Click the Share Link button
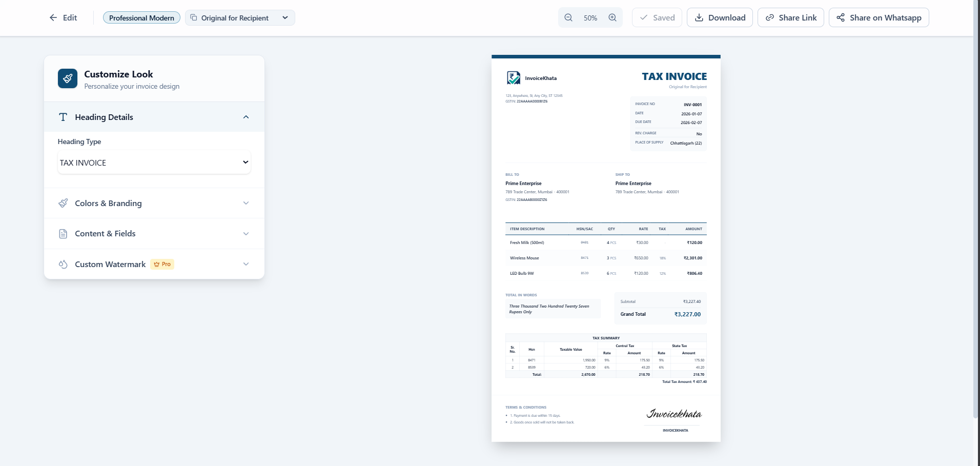Image resolution: width=980 pixels, height=466 pixels. pyautogui.click(x=791, y=17)
